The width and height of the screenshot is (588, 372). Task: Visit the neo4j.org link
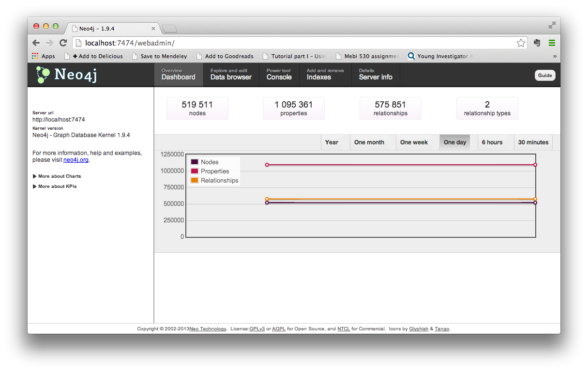point(76,160)
